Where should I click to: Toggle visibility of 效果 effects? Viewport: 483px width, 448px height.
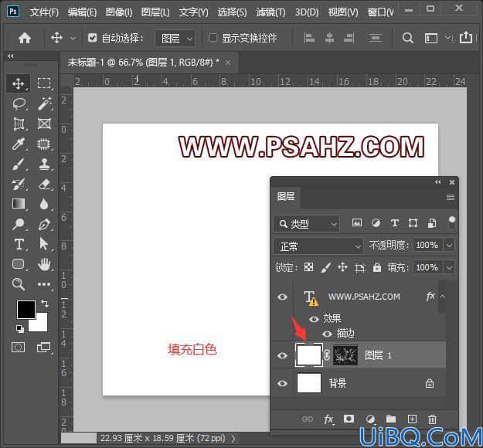point(314,319)
